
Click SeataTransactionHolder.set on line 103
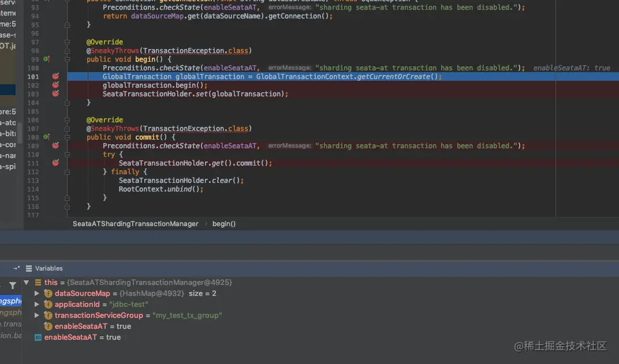154,94
